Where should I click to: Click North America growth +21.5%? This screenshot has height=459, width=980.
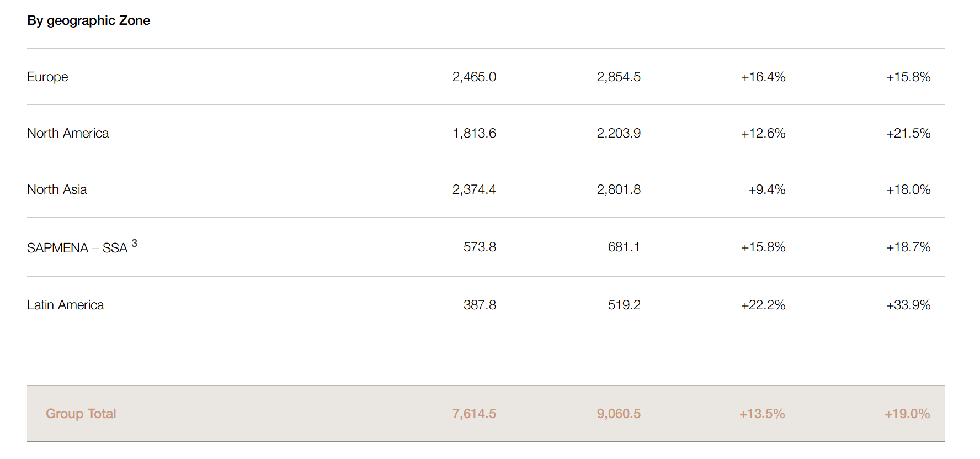[908, 133]
